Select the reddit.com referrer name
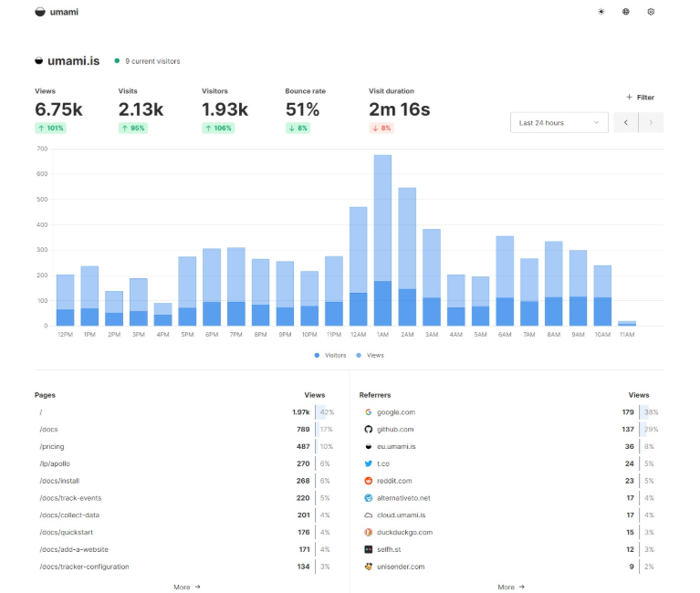Screen dimensions: 700x593 pyautogui.click(x=394, y=481)
